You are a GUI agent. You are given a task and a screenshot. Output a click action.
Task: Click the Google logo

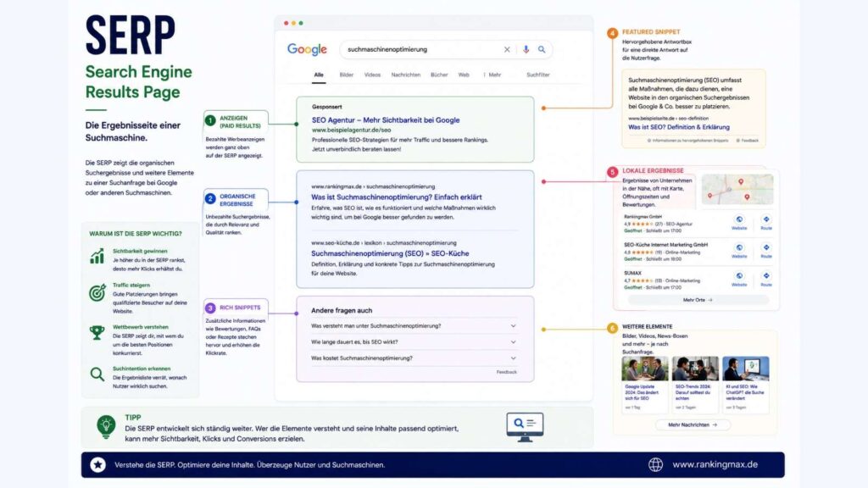307,49
